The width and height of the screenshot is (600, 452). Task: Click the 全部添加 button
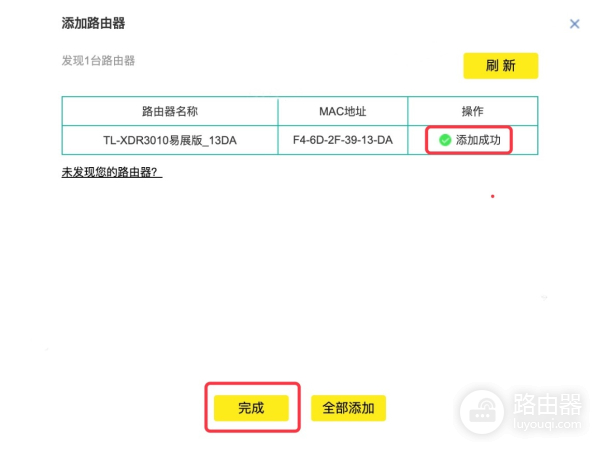[x=348, y=408]
